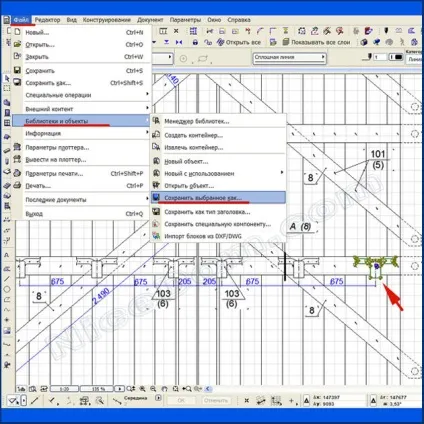Click the 'Показывать все слои' button
The height and width of the screenshot is (424, 424).
(317, 42)
